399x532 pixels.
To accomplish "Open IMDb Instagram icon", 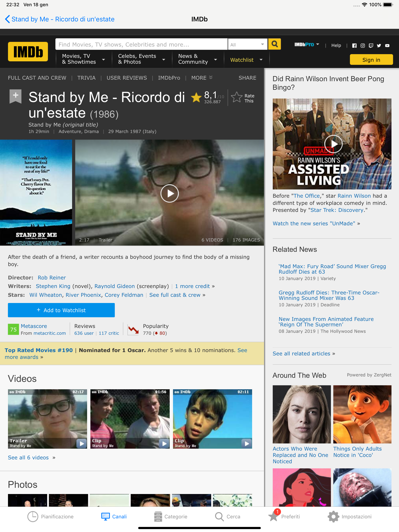I will click(363, 45).
